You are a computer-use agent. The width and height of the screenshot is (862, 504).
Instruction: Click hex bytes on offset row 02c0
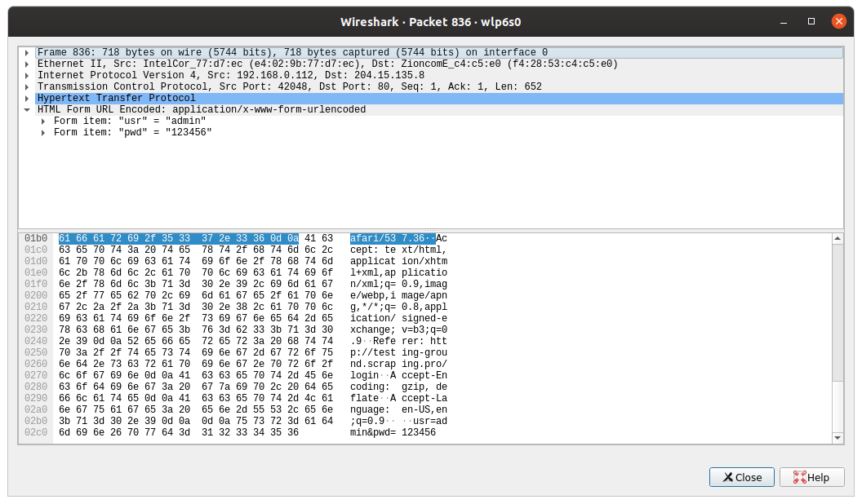pos(179,432)
